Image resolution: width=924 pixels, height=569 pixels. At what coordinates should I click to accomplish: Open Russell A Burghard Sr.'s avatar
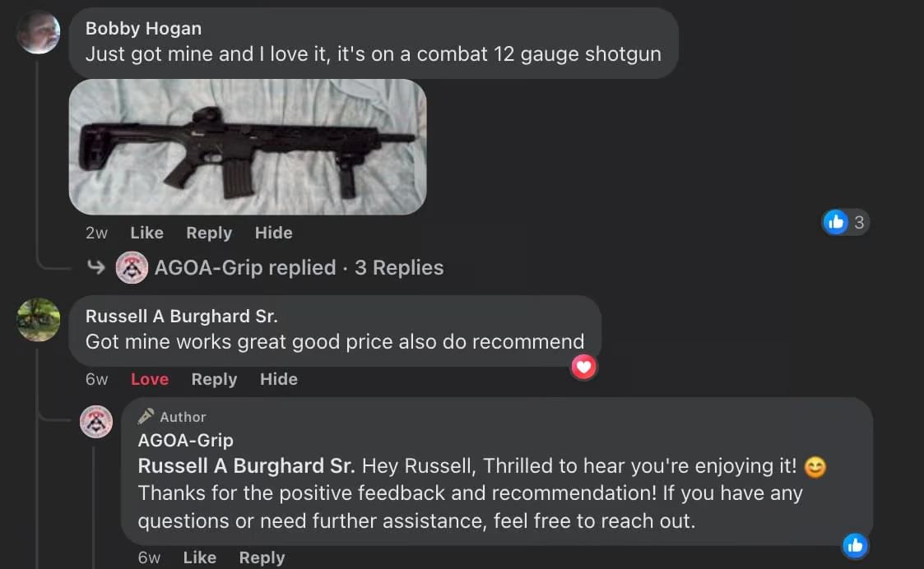pyautogui.click(x=39, y=320)
